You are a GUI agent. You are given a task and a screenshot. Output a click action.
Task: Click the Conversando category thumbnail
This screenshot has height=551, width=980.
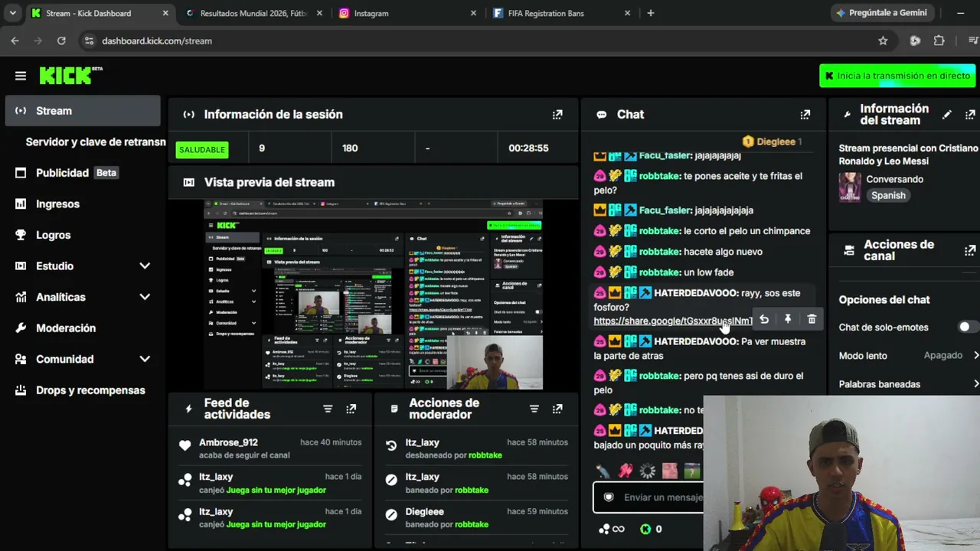pyautogui.click(x=850, y=187)
